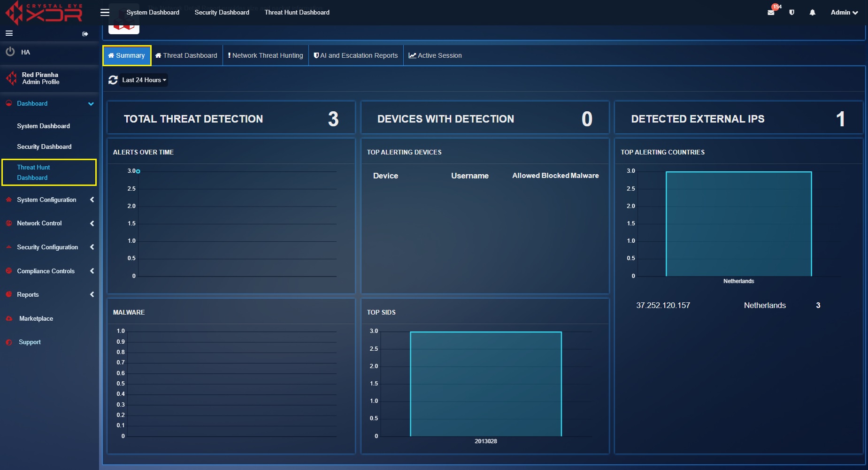868x470 pixels.
Task: Collapse the Dashboard menu chevron
Action: coord(91,104)
